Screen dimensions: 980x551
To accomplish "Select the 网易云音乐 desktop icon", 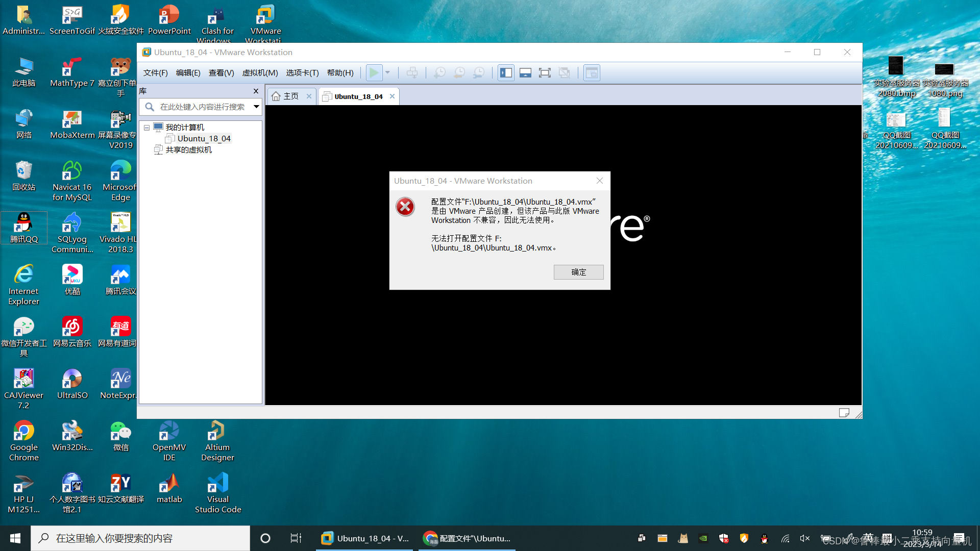I will point(72,332).
